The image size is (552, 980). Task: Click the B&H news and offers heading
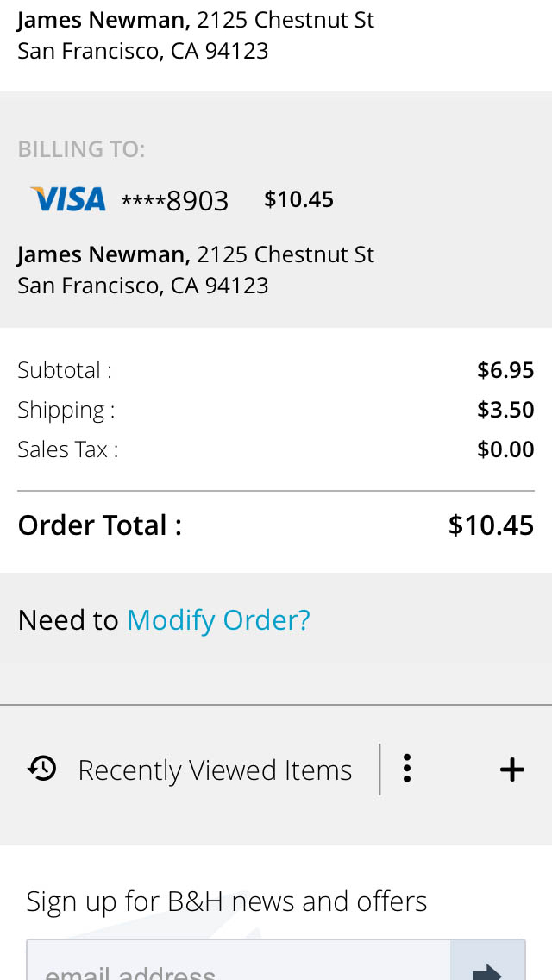[227, 901]
